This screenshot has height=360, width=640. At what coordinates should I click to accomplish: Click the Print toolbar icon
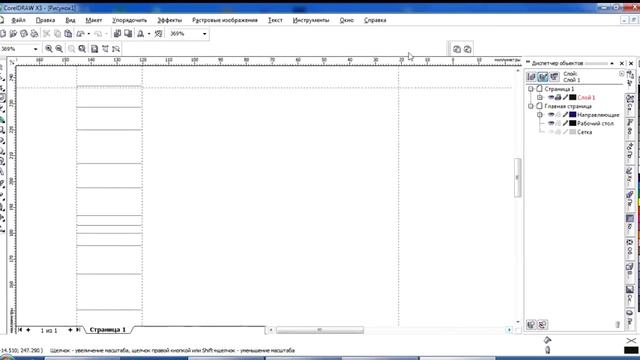click(x=35, y=34)
